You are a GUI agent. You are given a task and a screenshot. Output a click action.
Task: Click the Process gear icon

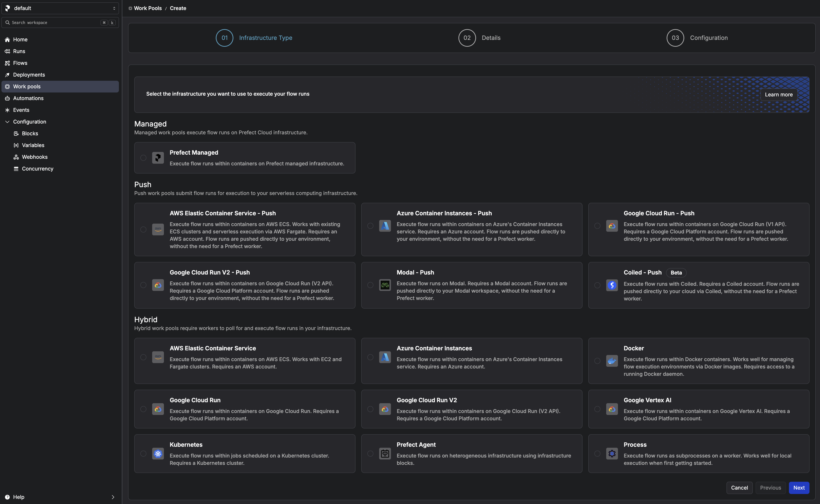[x=612, y=453]
